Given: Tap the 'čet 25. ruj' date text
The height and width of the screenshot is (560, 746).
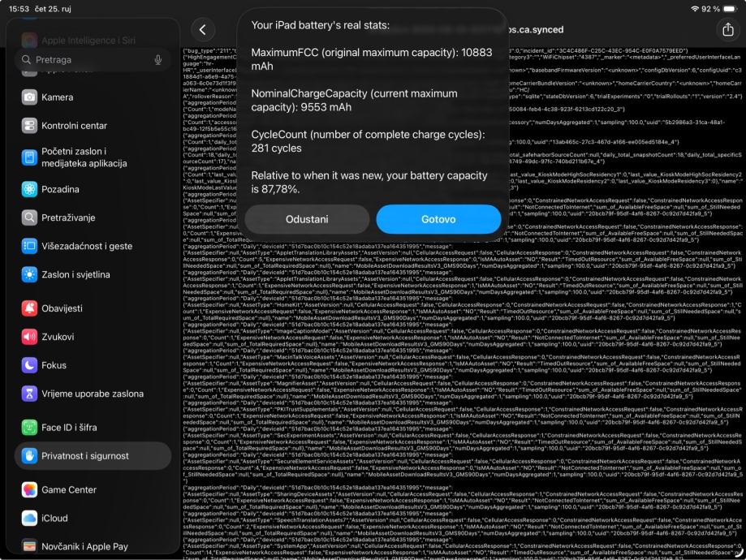Looking at the screenshot, I should [53, 9].
